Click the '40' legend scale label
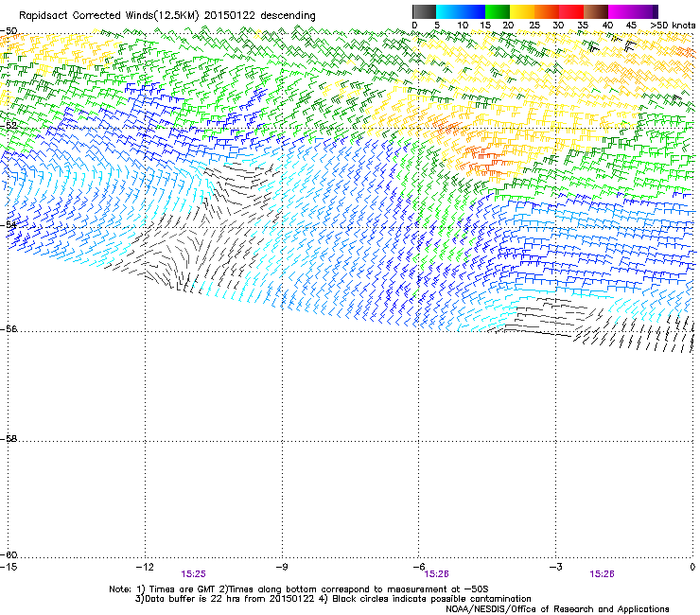 (x=607, y=26)
